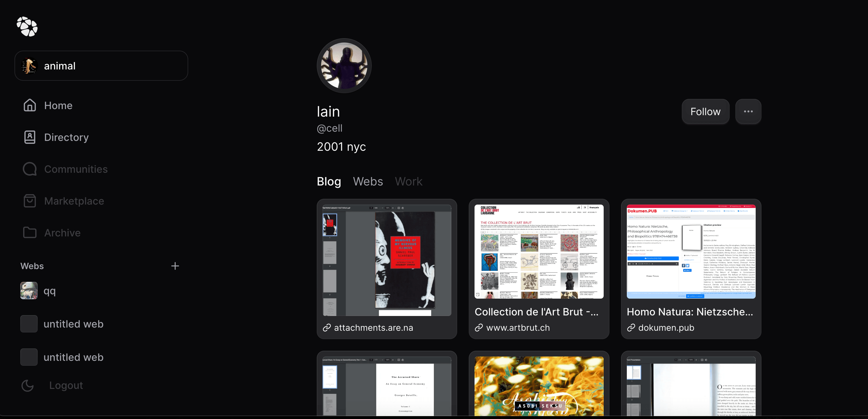Click the Archive folder icon
The height and width of the screenshot is (419, 868).
pos(30,232)
